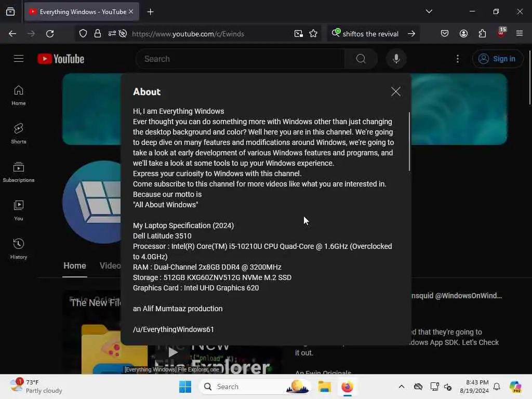Click the muted volume tray icon
The image size is (532, 399).
[x=448, y=387]
